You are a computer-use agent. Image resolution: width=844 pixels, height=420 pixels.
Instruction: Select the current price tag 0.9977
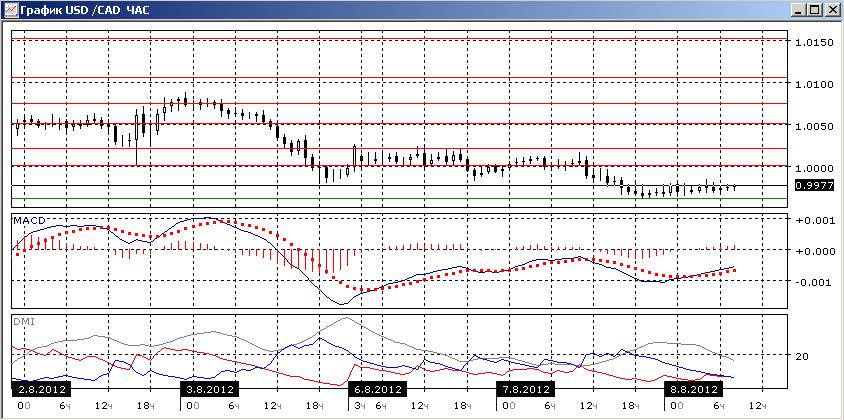coord(814,185)
